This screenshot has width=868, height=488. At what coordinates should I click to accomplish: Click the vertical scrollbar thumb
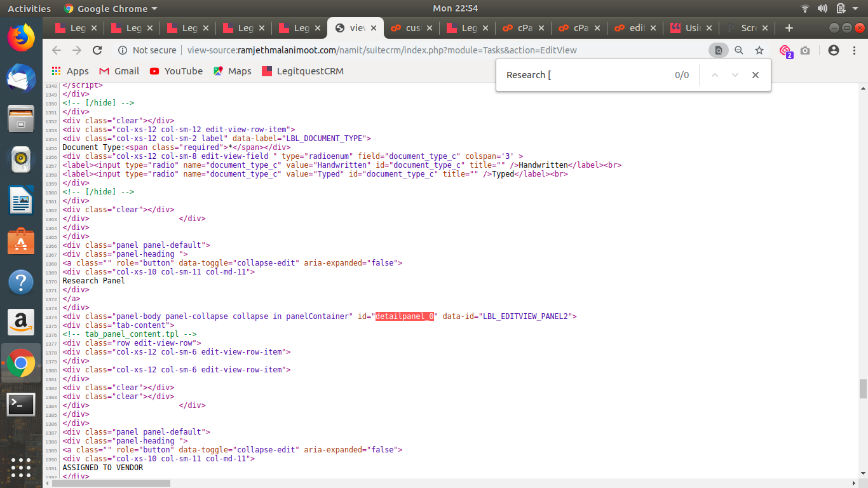pyautogui.click(x=862, y=389)
